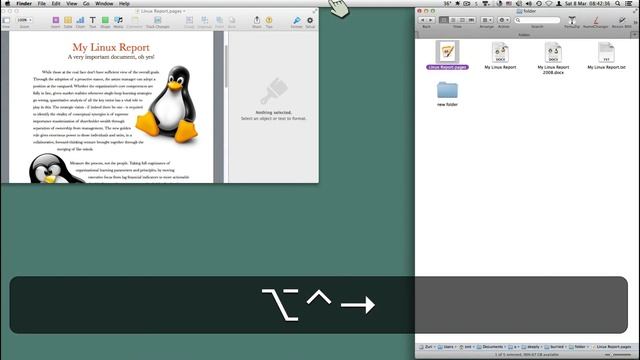Go forward in Finder window
640x360 pixels.
point(430,20)
